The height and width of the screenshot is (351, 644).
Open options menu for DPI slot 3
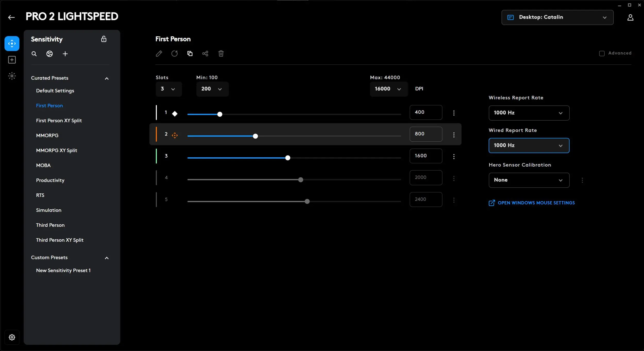(x=454, y=156)
